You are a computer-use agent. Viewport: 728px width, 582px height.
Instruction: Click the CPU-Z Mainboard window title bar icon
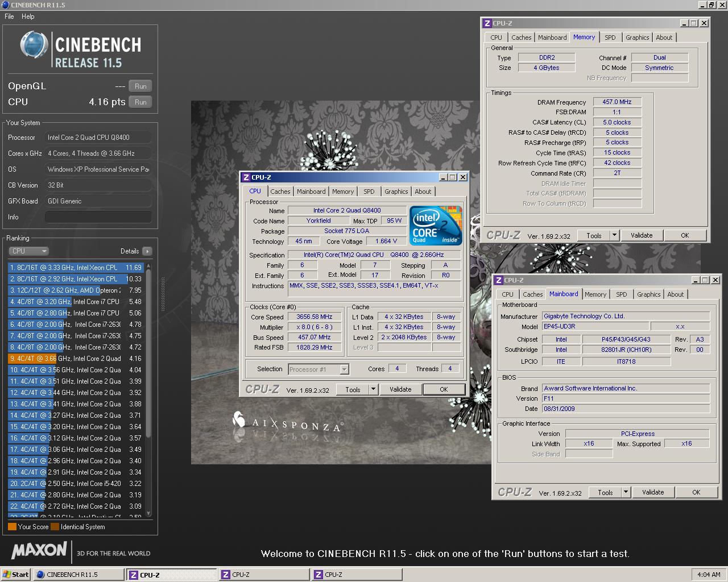click(498, 280)
